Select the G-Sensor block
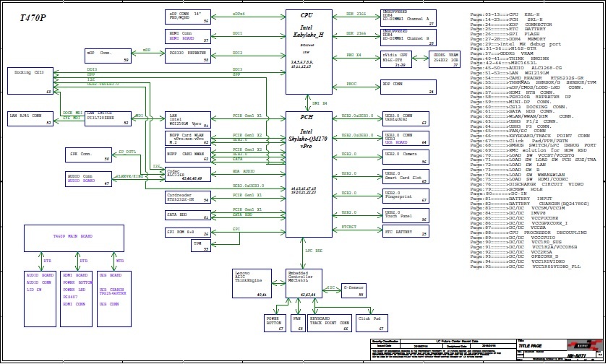608x364 pixels. click(354, 290)
